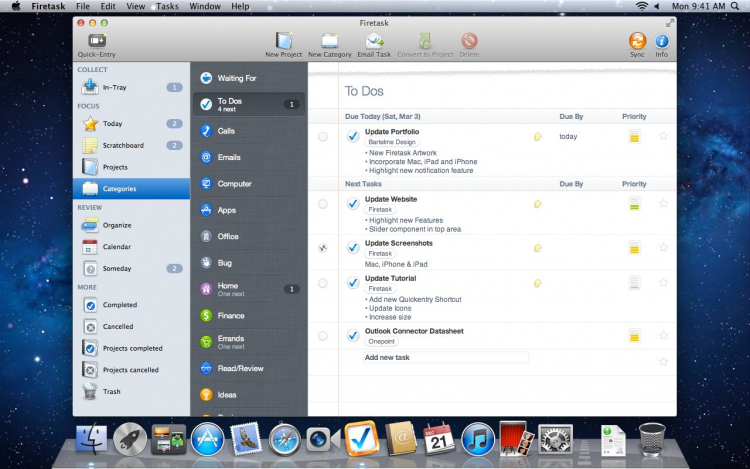Screen dimensions: 750x469
Task: Open the Info panel icon
Action: tap(662, 41)
